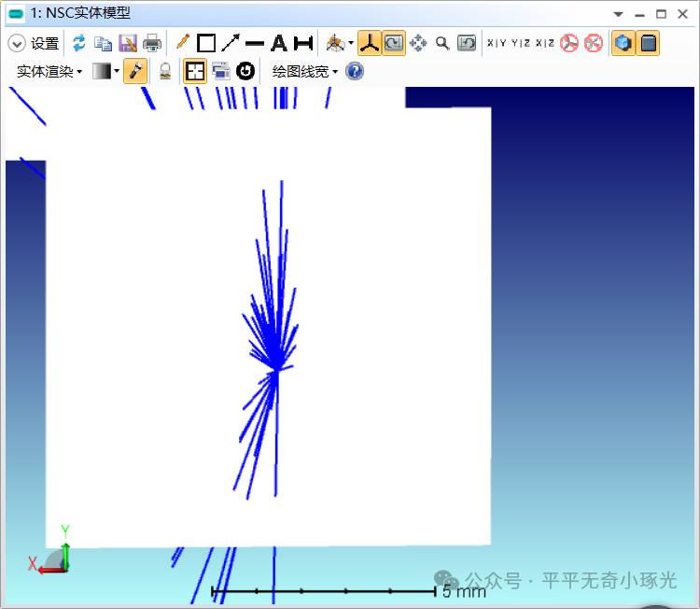This screenshot has height=609, width=700.
Task: Click the grayscale gradient background swatch
Action: pos(102,71)
